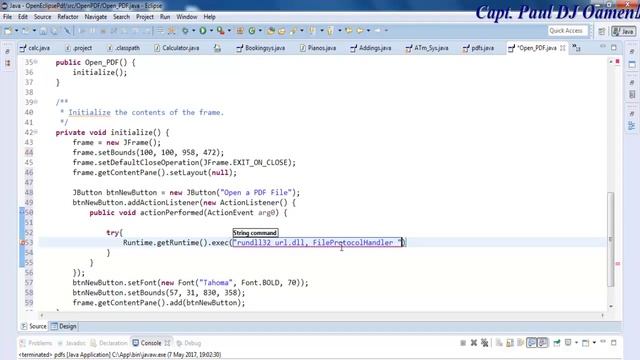Image resolution: width=640 pixels, height=360 pixels.
Task: Open the Debug dropdown arrow
Action: point(193,31)
